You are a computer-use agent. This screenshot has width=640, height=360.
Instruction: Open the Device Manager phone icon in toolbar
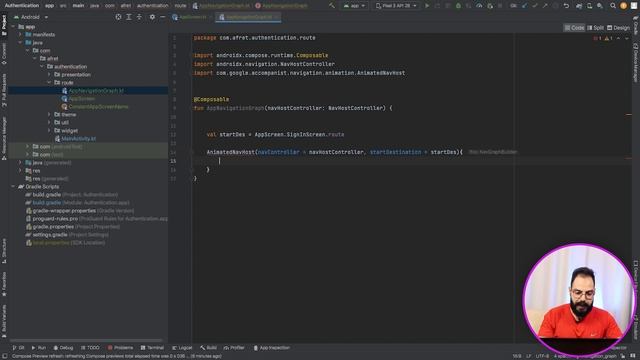pos(589,6)
